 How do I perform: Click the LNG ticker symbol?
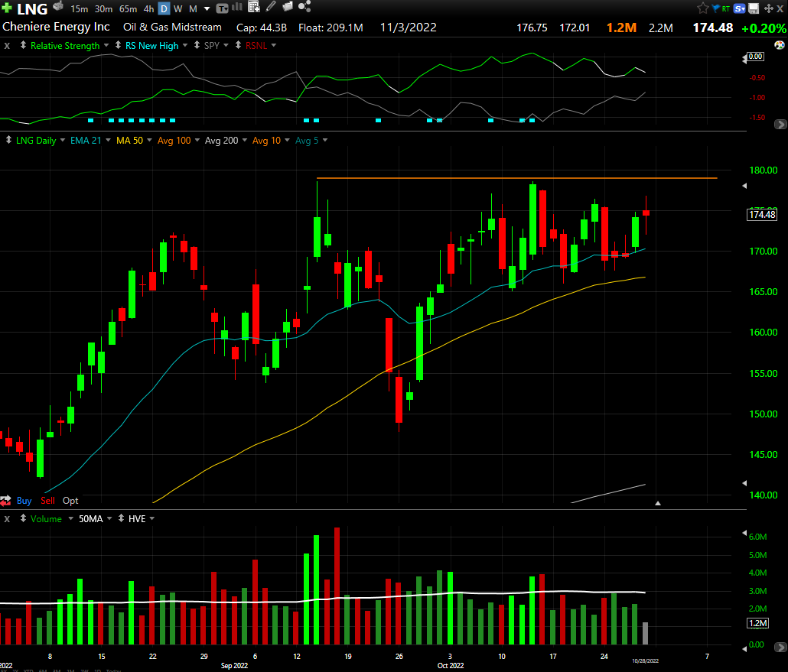click(x=32, y=8)
